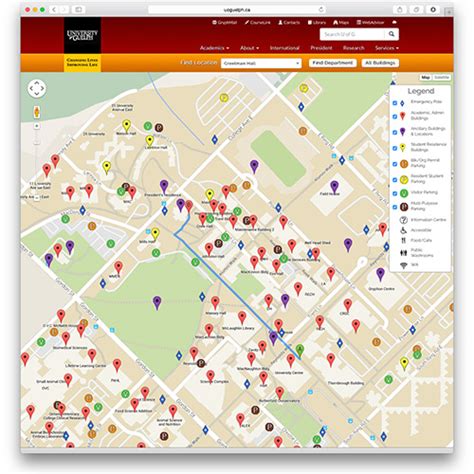Click the Information Centre legend entry
This screenshot has width=474, height=474.
point(423,220)
